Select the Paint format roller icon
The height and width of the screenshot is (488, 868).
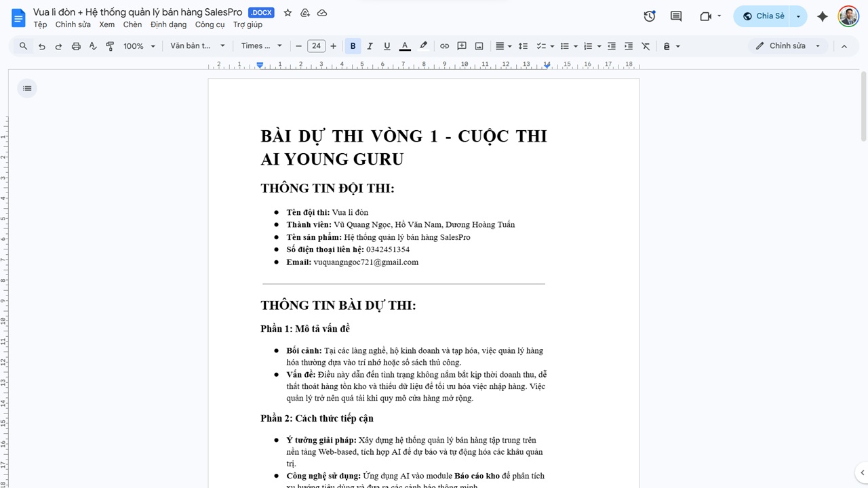pos(110,46)
